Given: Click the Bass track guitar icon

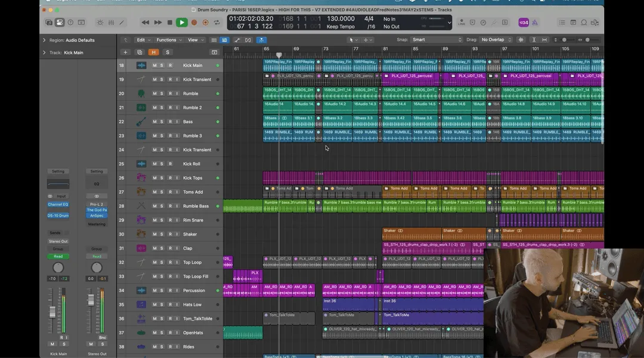Looking at the screenshot, I should click(x=141, y=122).
